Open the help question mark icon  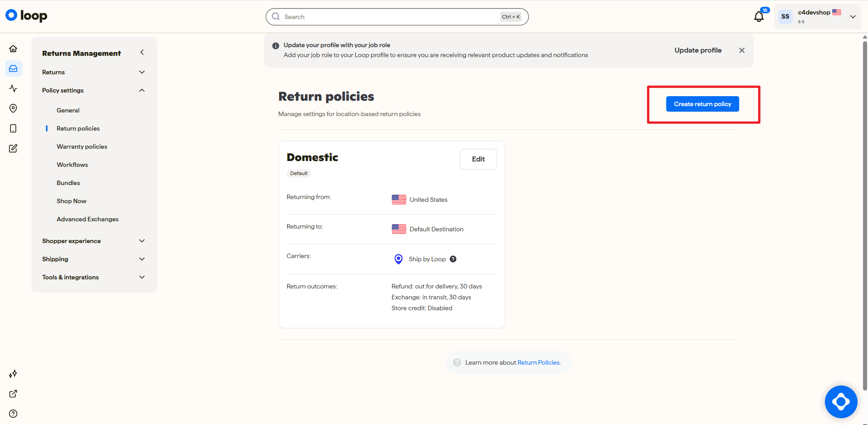13,414
